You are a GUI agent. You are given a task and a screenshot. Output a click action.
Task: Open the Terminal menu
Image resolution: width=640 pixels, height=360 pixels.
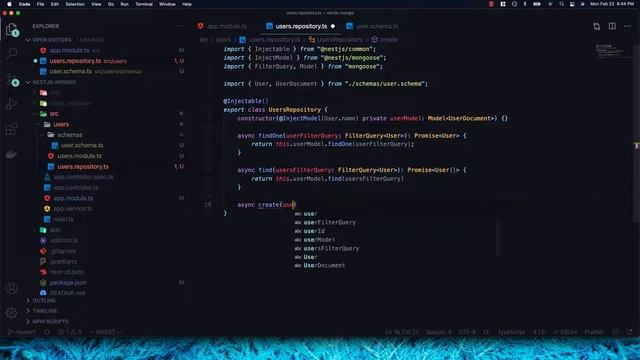144,4
